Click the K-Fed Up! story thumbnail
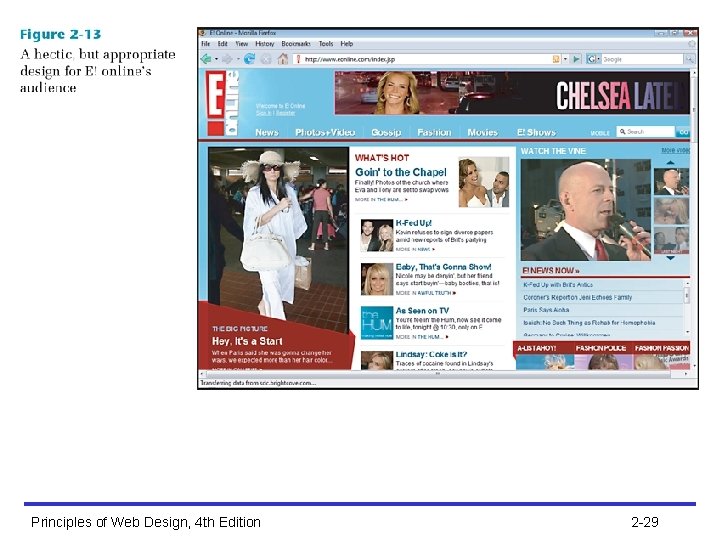The height and width of the screenshot is (540, 720). click(x=377, y=236)
